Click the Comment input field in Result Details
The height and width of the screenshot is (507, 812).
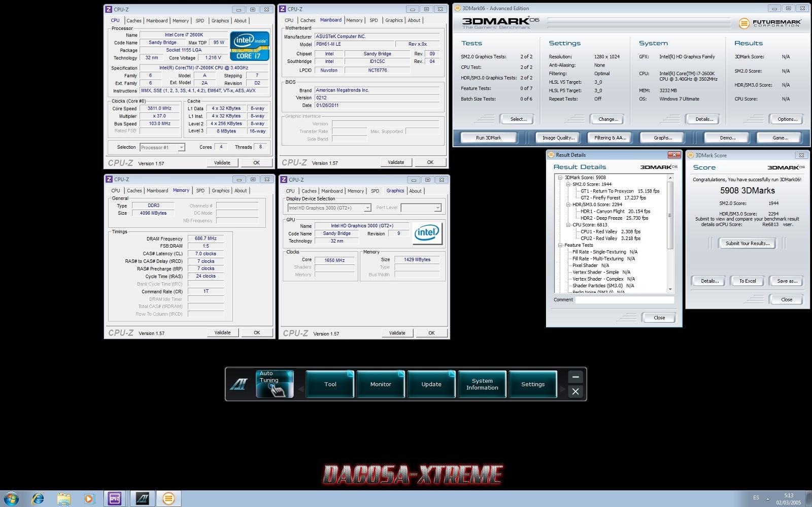click(x=624, y=299)
